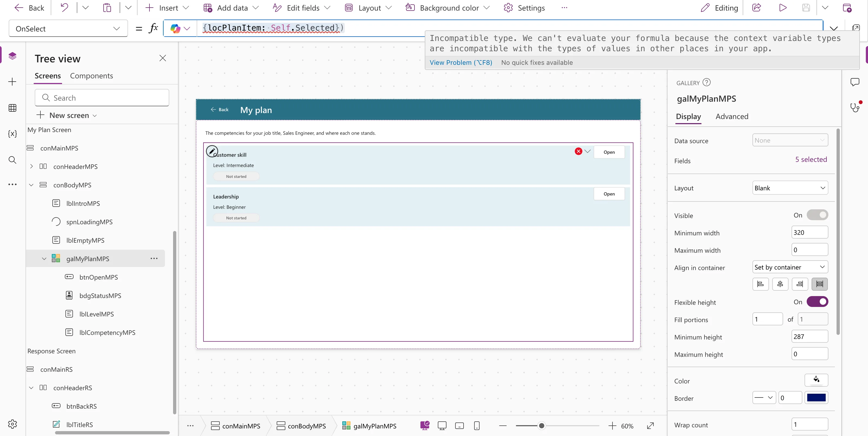Toggle the Flexible height switch
868x436 pixels.
817,302
